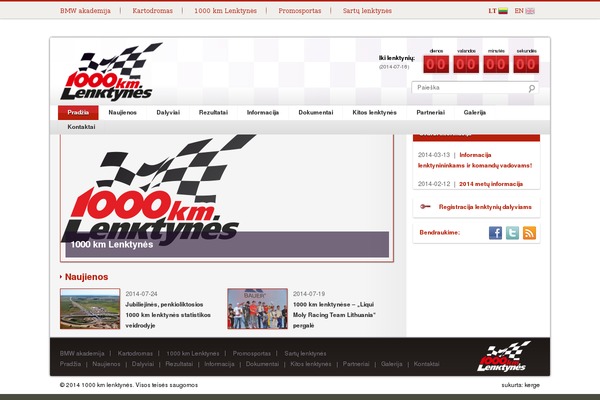Click the 2014-07-19 news date
The height and width of the screenshot is (400, 600).
(x=309, y=294)
